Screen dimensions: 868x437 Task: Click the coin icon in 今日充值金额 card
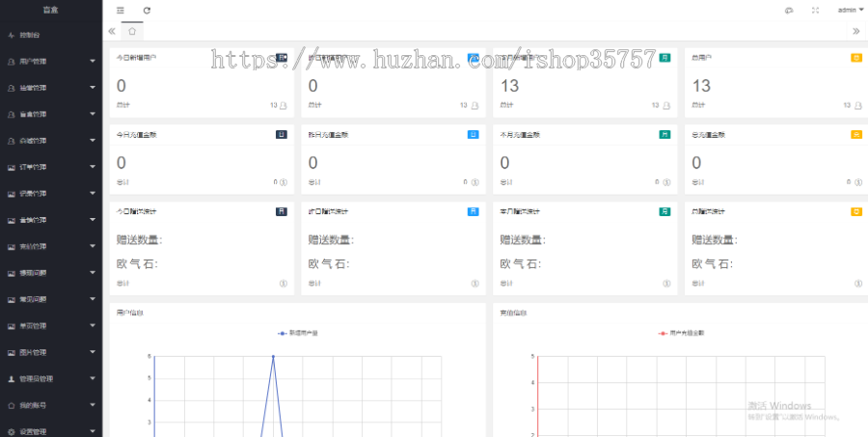point(284,182)
